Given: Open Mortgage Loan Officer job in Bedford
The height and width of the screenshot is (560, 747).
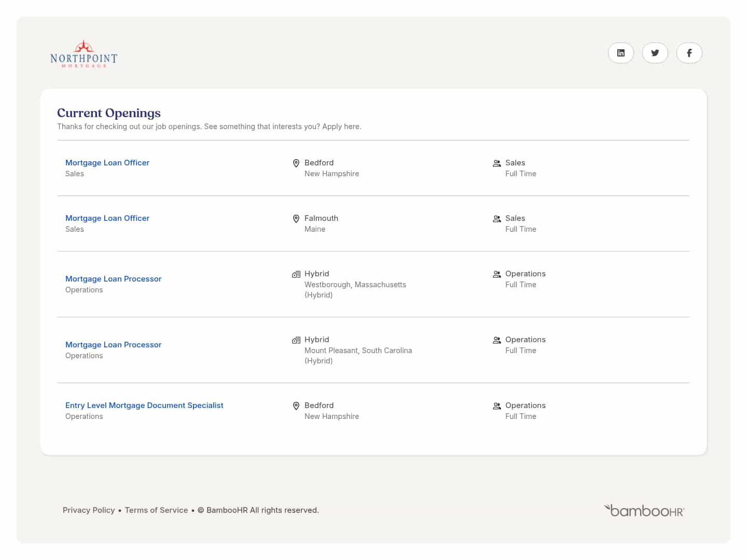Looking at the screenshot, I should pyautogui.click(x=107, y=163).
